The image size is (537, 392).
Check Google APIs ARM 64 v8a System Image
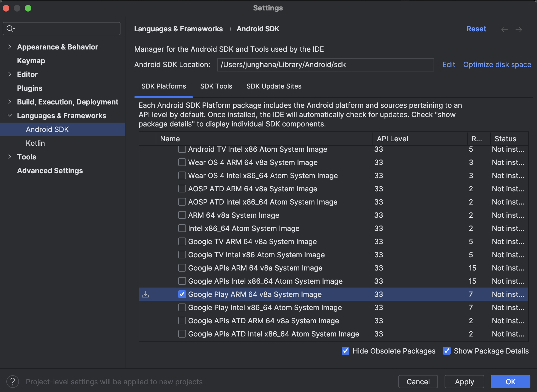pos(182,268)
